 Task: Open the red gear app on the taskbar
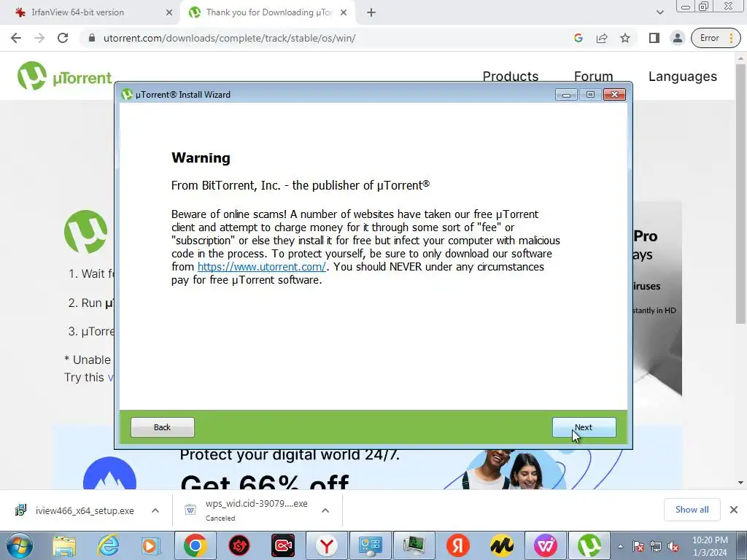[x=239, y=545]
